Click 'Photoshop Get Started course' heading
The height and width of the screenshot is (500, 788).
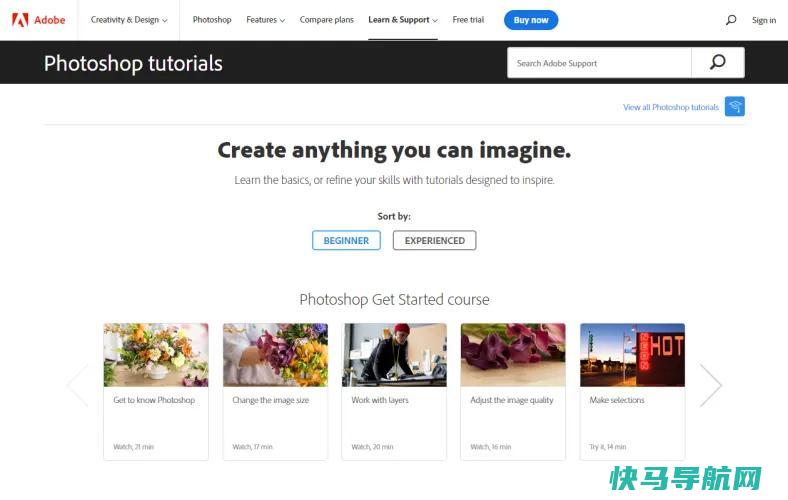click(395, 299)
